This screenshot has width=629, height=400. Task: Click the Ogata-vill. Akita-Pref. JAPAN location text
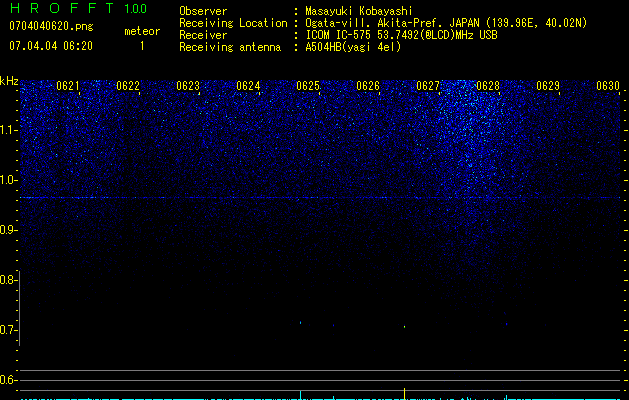[394, 23]
